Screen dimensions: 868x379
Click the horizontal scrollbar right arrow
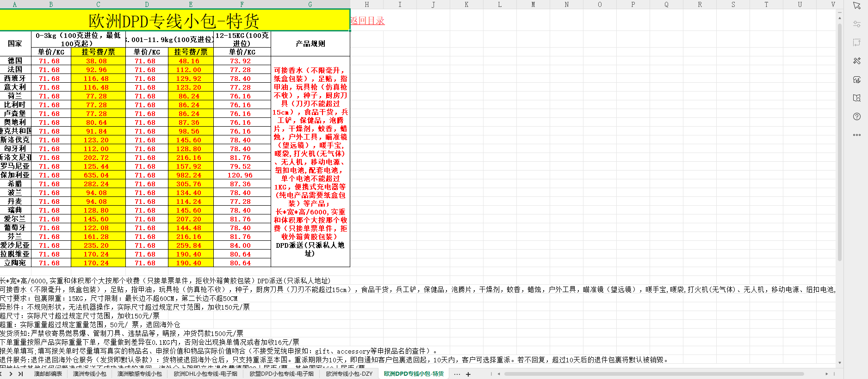826,374
